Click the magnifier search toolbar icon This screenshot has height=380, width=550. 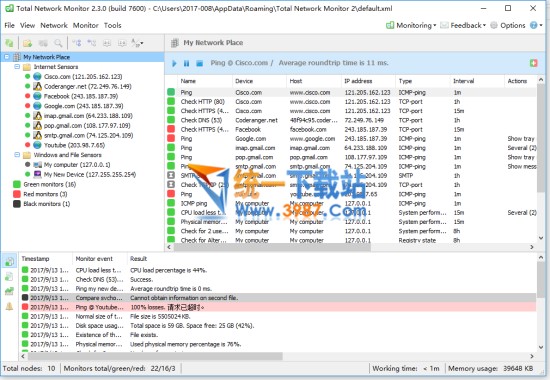58,43
